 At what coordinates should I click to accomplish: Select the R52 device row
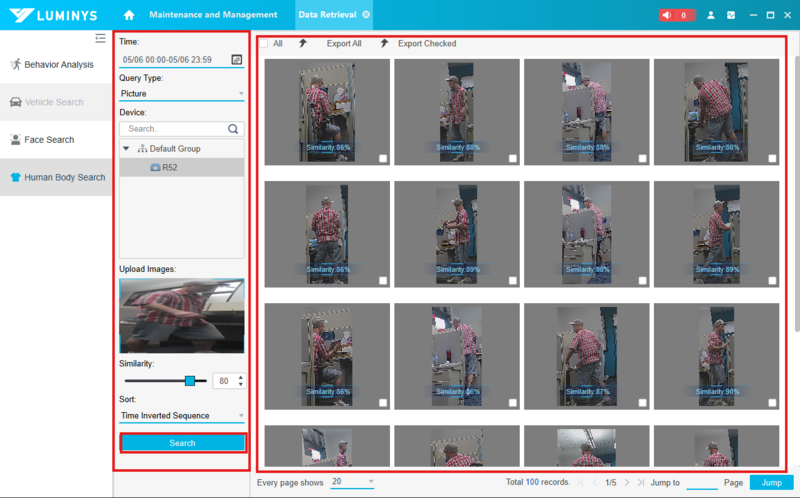pyautogui.click(x=182, y=167)
